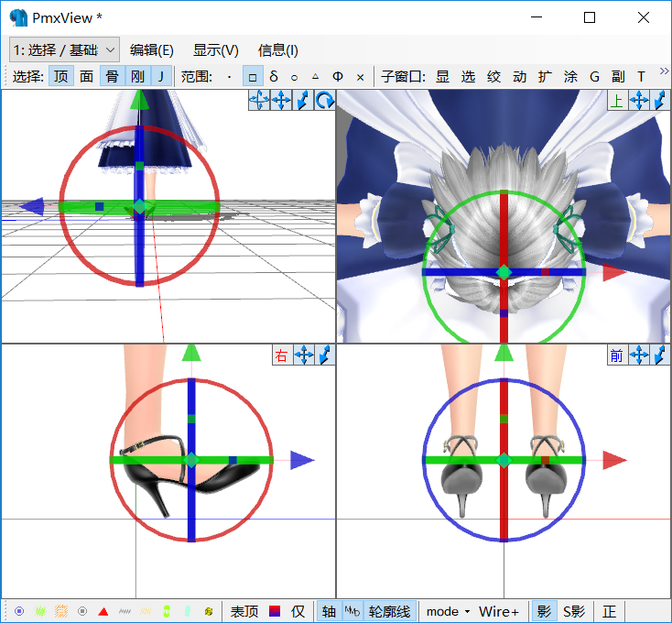672x623 pixels.
Task: Toggle green capsule rigid body icon
Action: click(x=167, y=611)
